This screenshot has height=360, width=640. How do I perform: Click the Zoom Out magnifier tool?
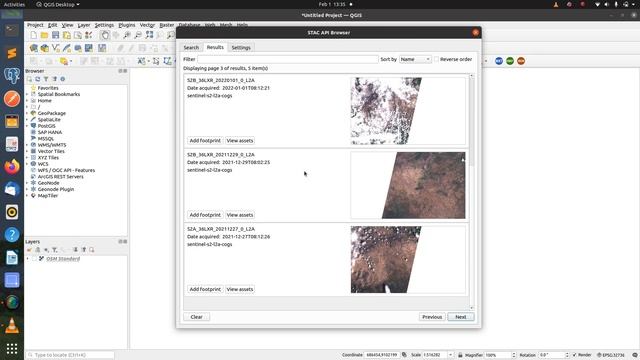click(138, 36)
